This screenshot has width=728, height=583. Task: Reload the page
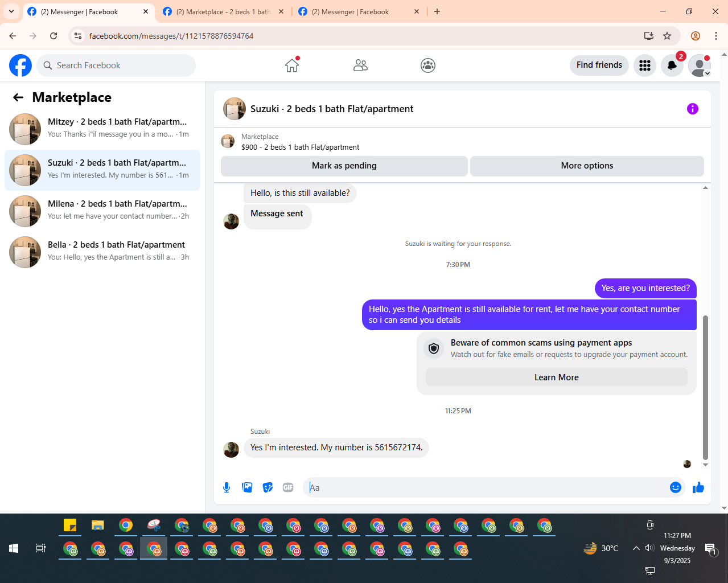[x=54, y=36]
